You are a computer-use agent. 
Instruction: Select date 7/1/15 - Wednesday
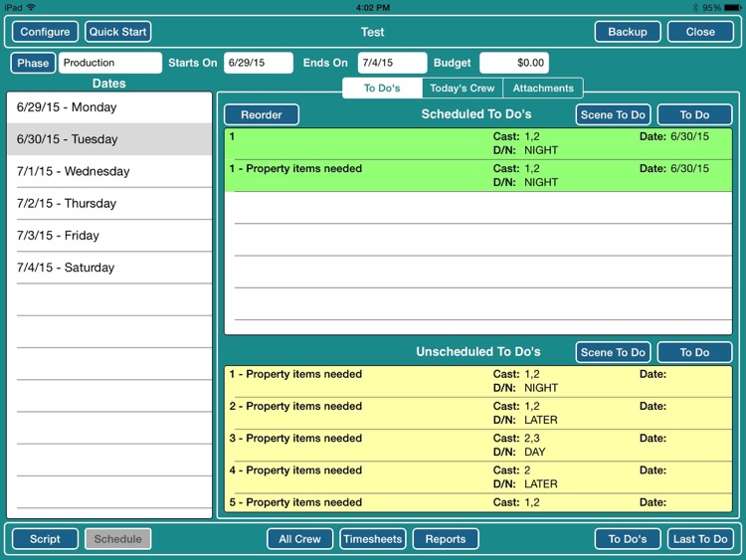(x=109, y=171)
